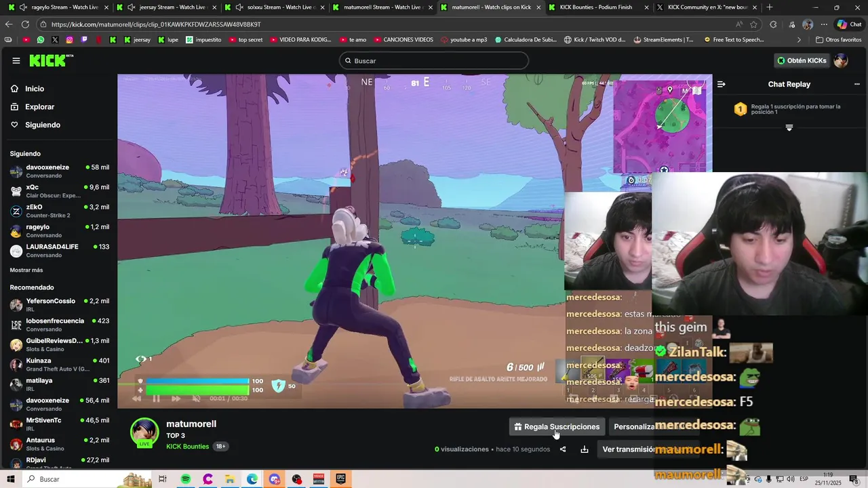Image resolution: width=868 pixels, height=488 pixels.
Task: Open Chat Replay options menu
Action: click(x=856, y=84)
